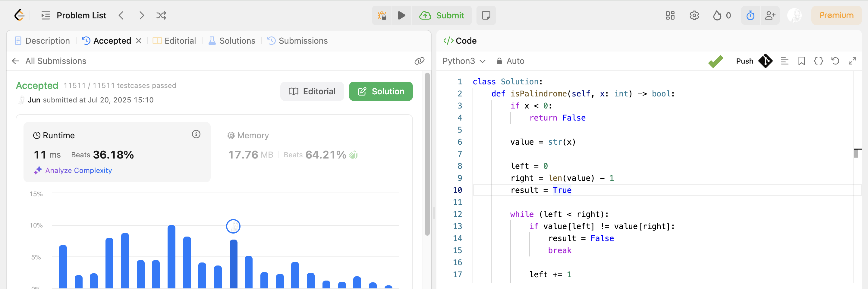Run code with the play button

coord(401,15)
